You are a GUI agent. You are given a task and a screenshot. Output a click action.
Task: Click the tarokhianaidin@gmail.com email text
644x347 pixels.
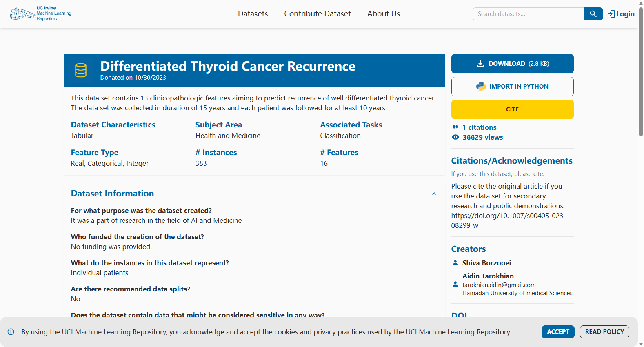click(x=499, y=285)
